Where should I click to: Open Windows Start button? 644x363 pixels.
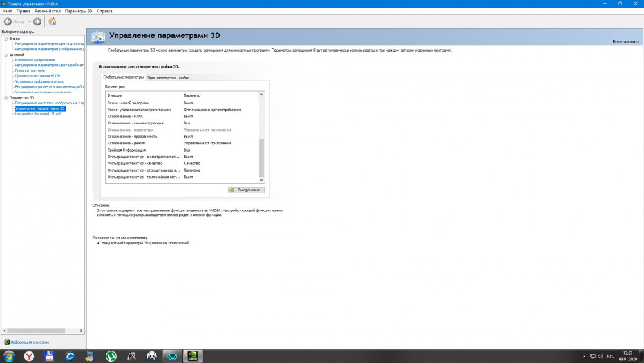tap(8, 356)
